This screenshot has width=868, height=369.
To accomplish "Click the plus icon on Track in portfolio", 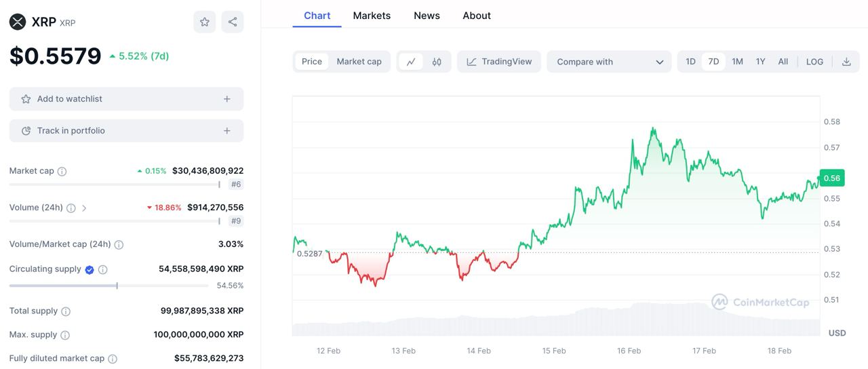I will (227, 131).
